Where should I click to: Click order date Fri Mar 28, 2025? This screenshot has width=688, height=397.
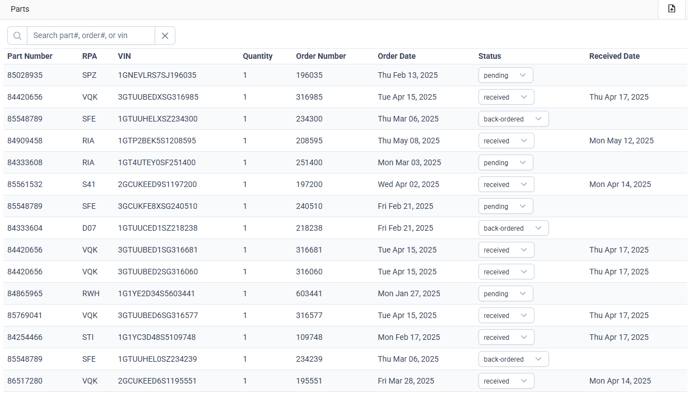point(406,381)
